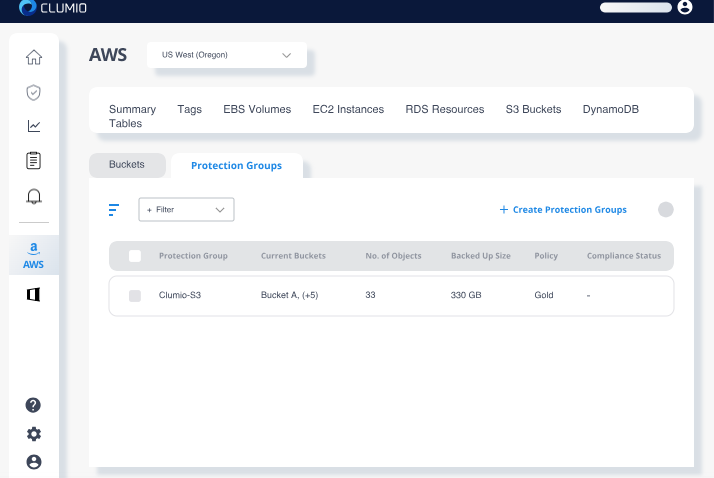This screenshot has height=478, width=714.
Task: Click the Protection Group column header
Action: click(x=193, y=256)
